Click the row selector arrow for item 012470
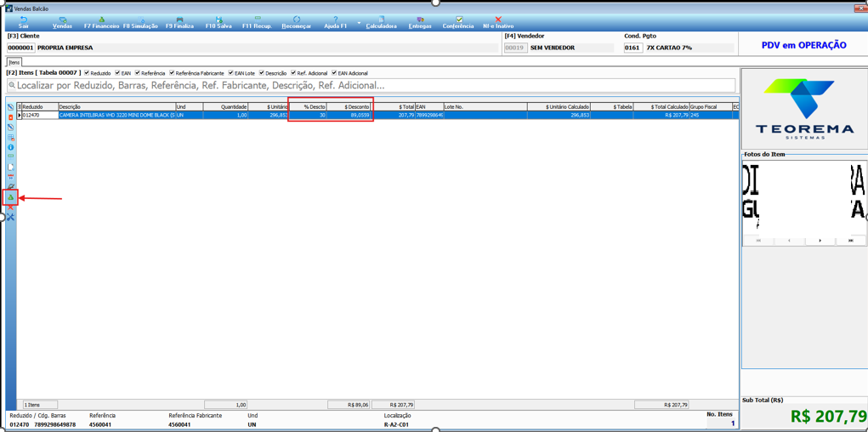 click(x=20, y=115)
